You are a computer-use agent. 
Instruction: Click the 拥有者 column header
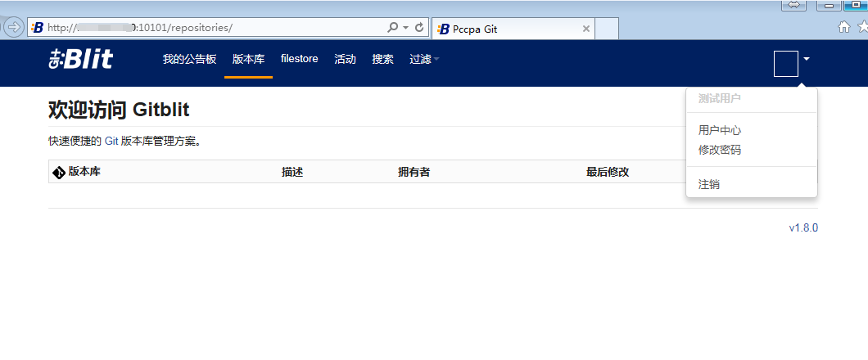pyautogui.click(x=414, y=172)
